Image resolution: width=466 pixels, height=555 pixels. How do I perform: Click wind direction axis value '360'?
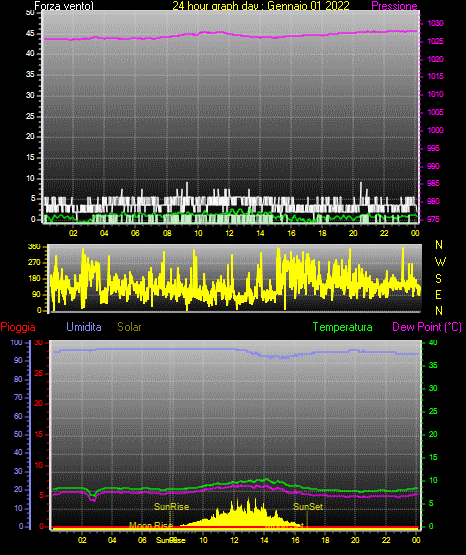click(34, 247)
